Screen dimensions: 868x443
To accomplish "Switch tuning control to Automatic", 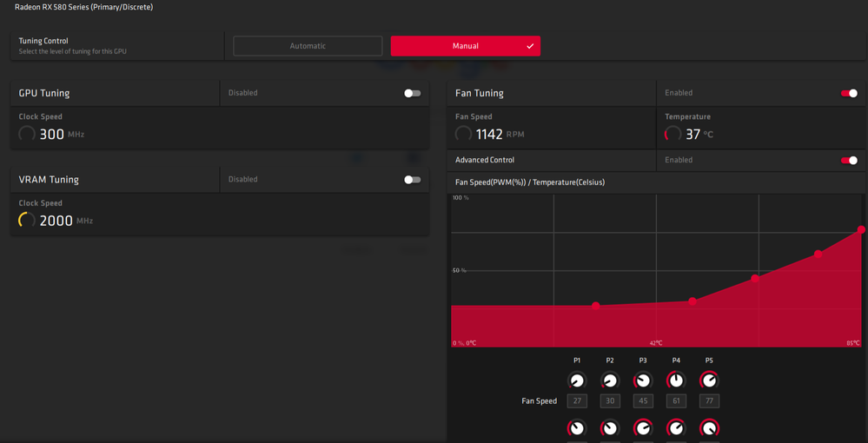I will pyautogui.click(x=308, y=46).
